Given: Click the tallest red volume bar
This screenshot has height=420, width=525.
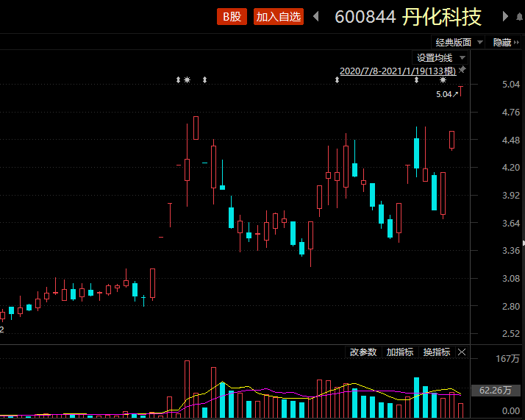Looking at the screenshot, I should point(187,389).
